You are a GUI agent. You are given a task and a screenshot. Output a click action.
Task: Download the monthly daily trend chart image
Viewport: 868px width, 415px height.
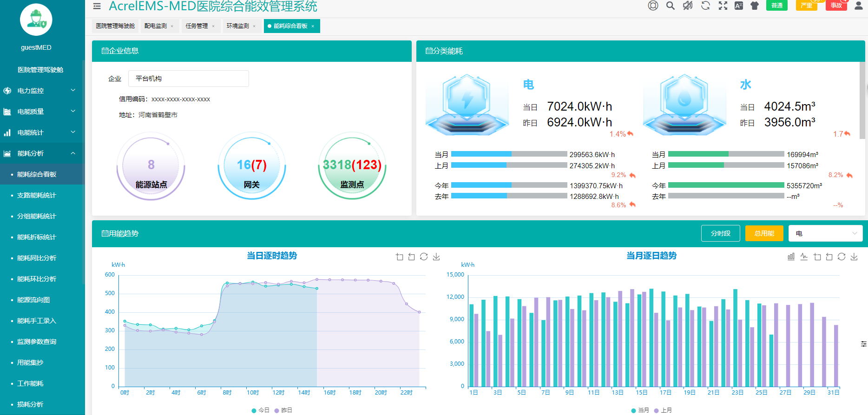point(854,257)
